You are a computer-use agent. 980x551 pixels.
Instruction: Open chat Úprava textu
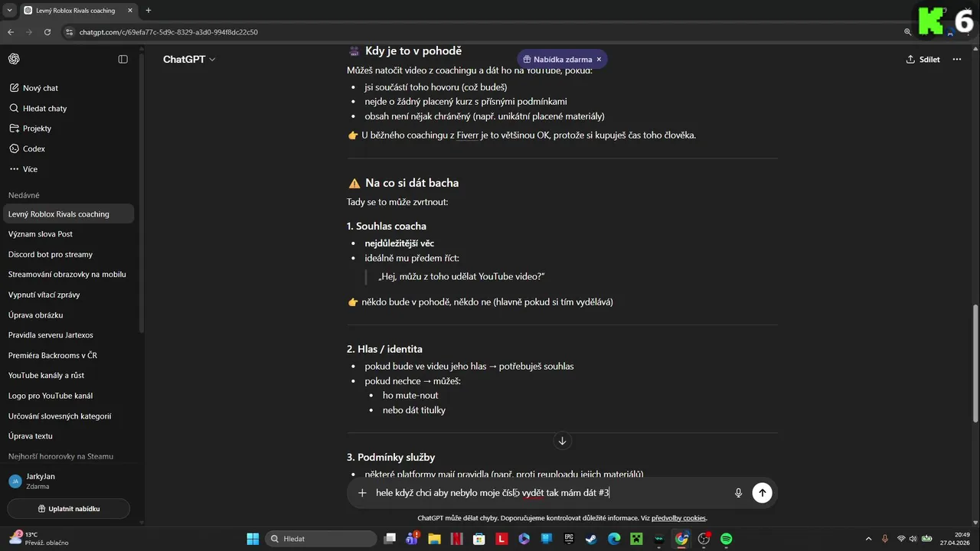click(x=69, y=436)
